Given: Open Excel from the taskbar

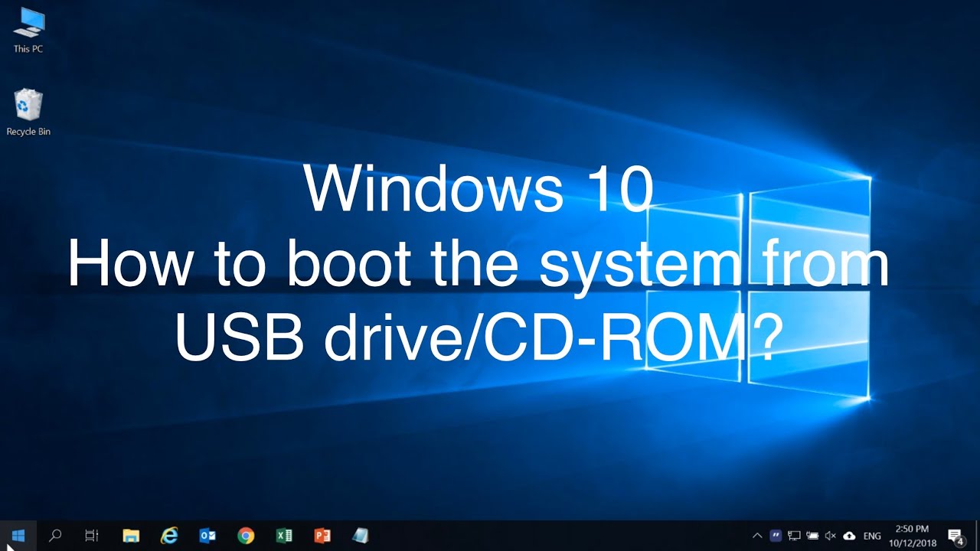Looking at the screenshot, I should (284, 536).
